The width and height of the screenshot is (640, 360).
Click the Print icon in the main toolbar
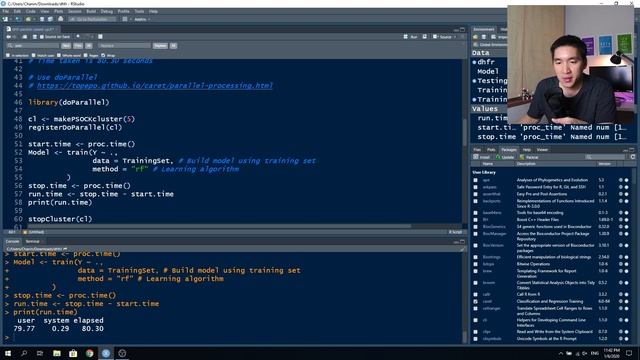click(61, 19)
